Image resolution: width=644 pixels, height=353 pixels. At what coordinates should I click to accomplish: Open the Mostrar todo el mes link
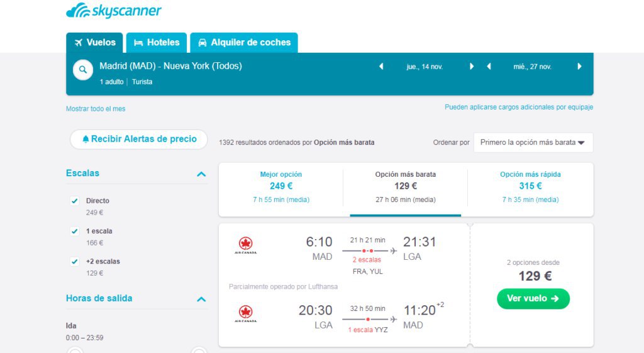(96, 109)
